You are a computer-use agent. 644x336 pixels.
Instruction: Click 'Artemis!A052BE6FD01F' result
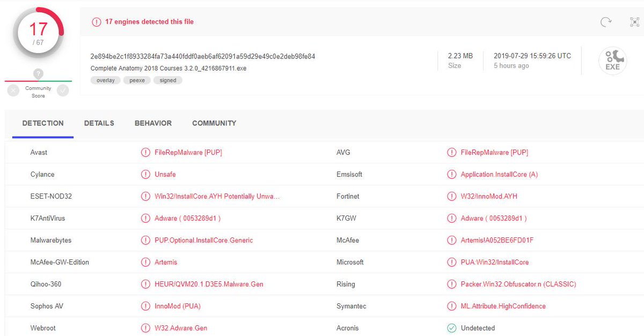click(497, 241)
